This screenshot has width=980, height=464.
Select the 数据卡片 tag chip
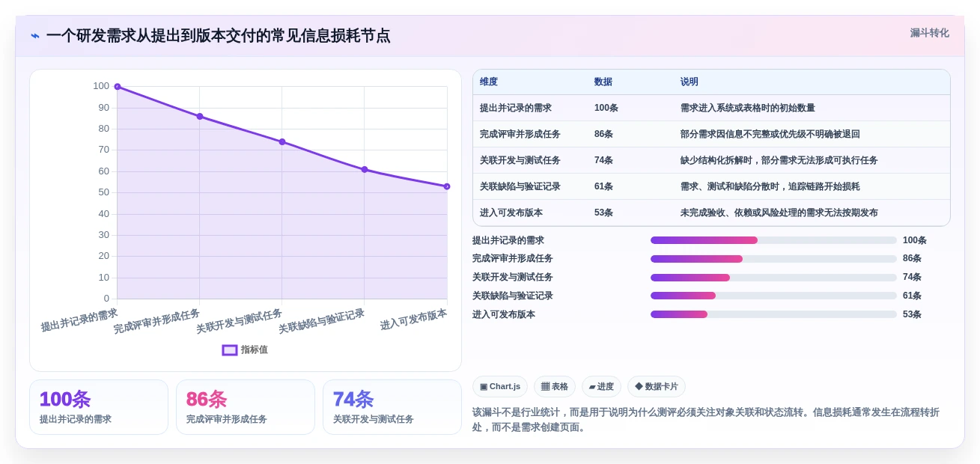657,386
